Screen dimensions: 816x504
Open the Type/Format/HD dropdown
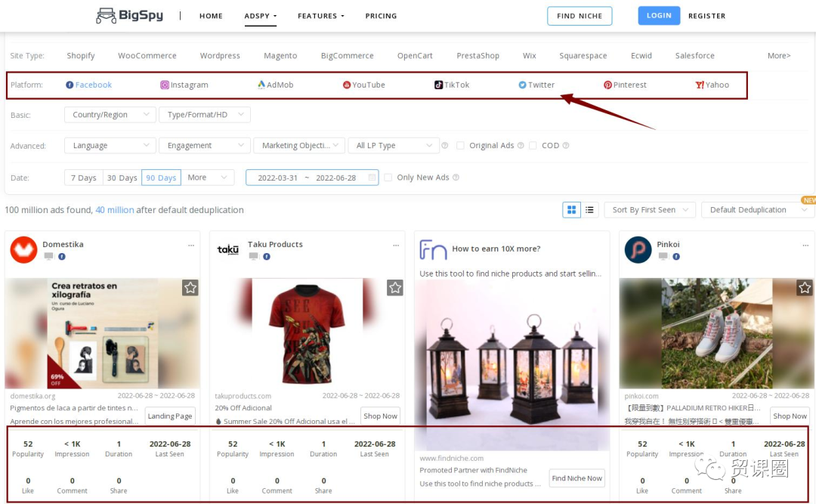[205, 115]
